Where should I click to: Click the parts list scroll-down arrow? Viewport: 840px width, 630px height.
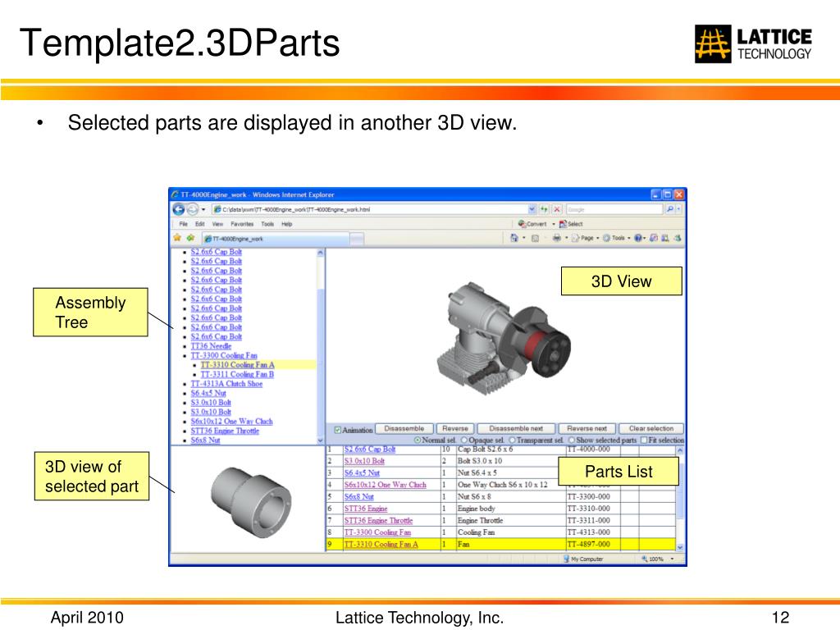coord(680,547)
